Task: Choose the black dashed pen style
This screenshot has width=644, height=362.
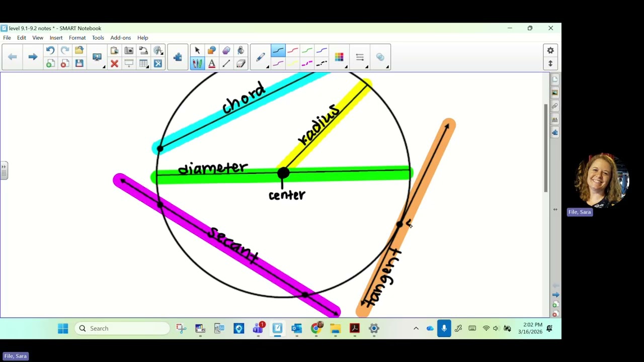Action: (x=322, y=63)
